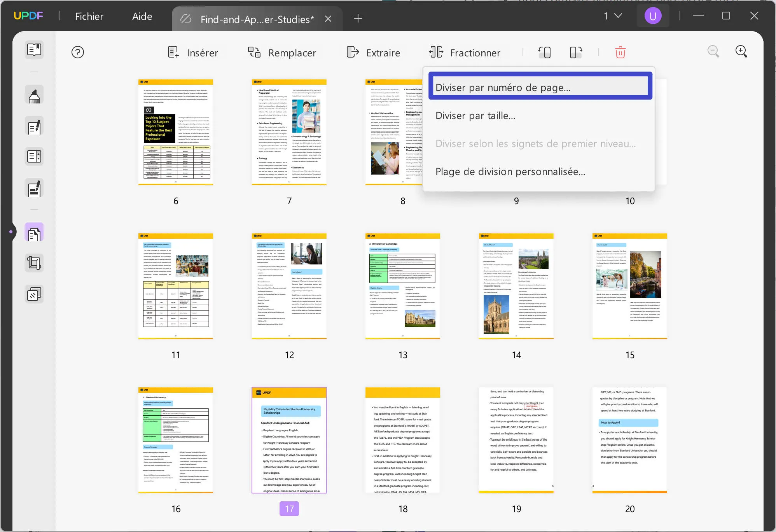
Task: Open the Fichier menu
Action: point(89,16)
